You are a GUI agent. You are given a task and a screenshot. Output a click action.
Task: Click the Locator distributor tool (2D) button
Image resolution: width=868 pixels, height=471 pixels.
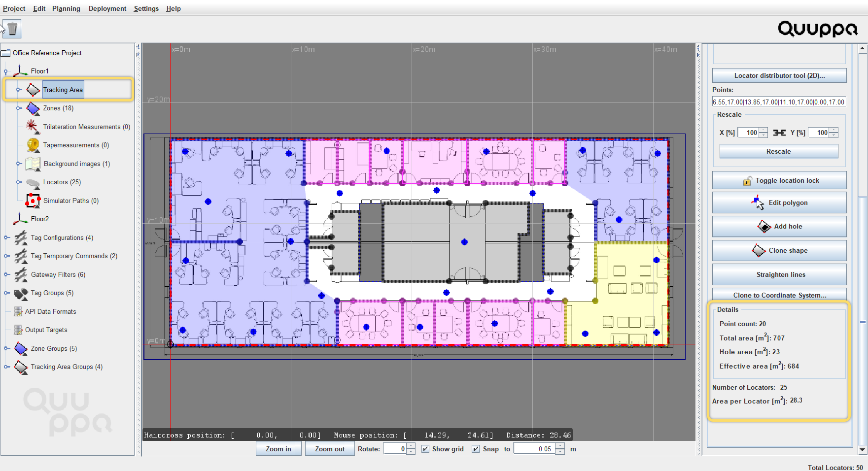[779, 75]
